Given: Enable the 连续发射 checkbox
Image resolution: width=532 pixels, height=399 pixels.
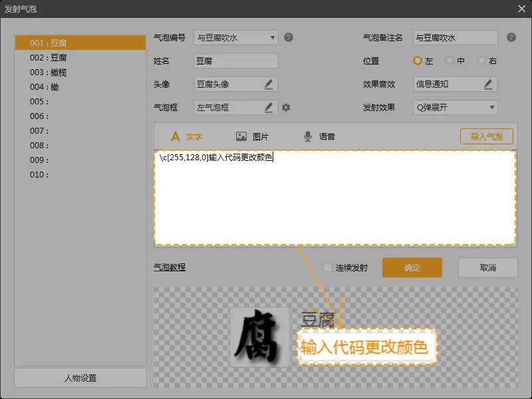Looking at the screenshot, I should (x=328, y=267).
